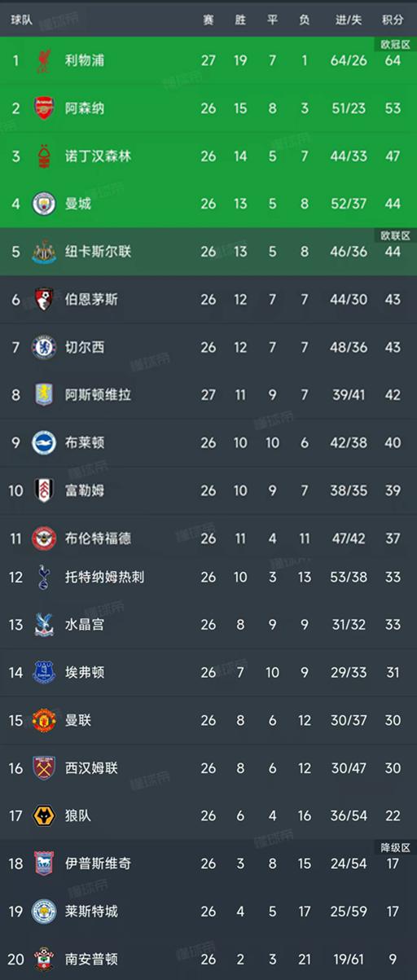417x980 pixels.
Task: Select the 胜 column header
Action: coord(240,20)
